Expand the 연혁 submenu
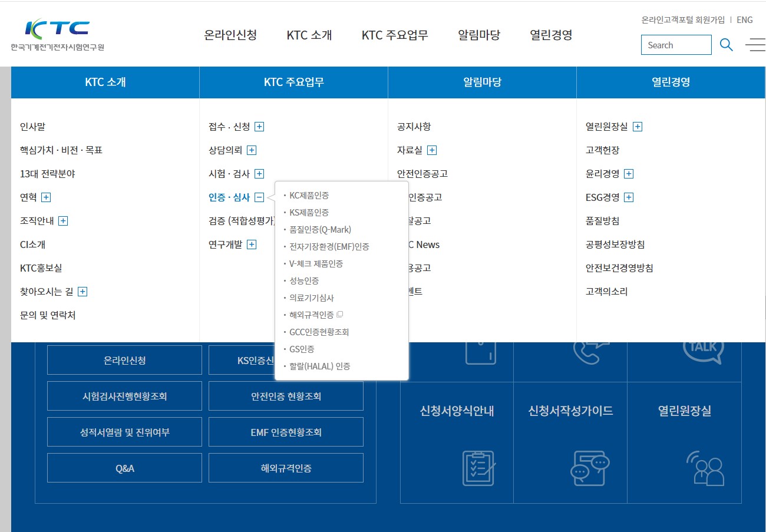The height and width of the screenshot is (532, 766). point(46,197)
